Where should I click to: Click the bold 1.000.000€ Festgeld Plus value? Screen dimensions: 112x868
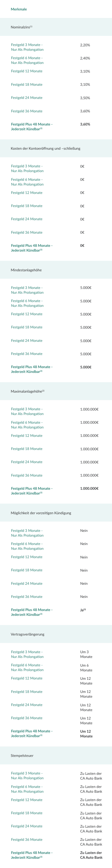coord(90,488)
